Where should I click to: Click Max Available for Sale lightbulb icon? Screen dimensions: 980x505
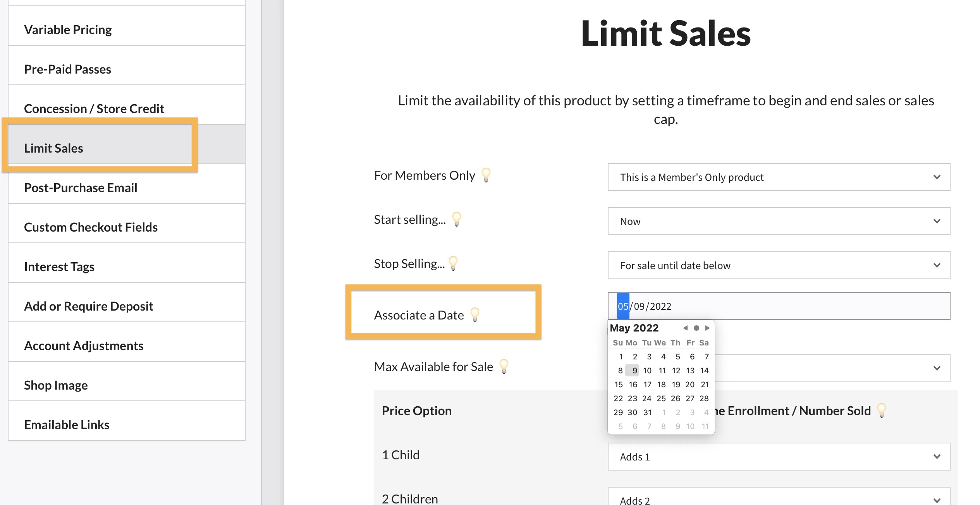coord(504,366)
